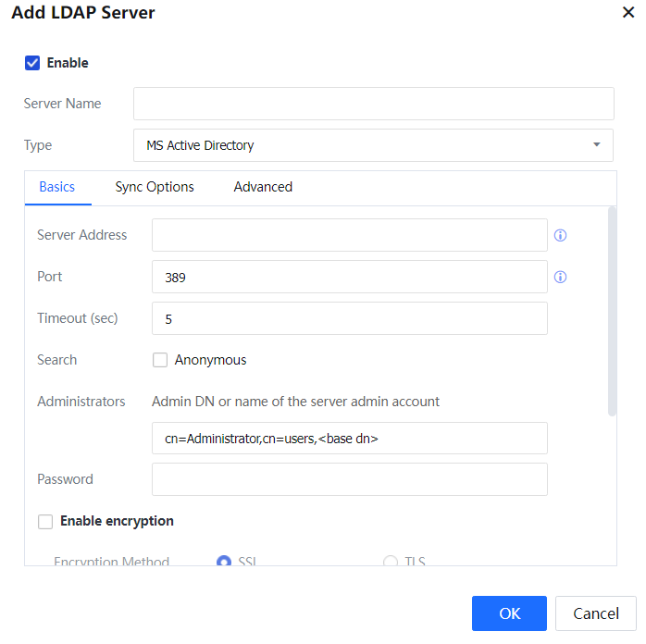The width and height of the screenshot is (646, 644).
Task: Switch to the Sync Options tab
Action: point(155,187)
